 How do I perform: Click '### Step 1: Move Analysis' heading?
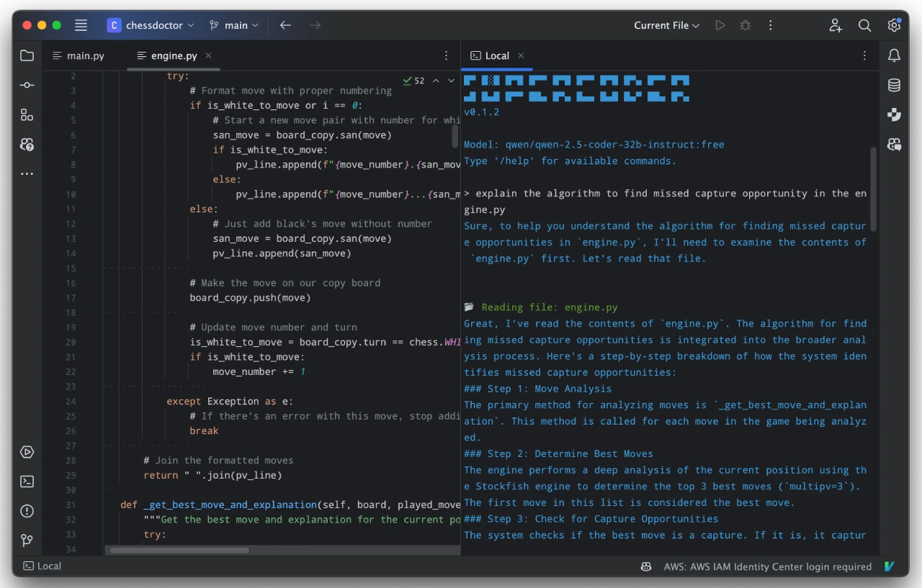[537, 389]
